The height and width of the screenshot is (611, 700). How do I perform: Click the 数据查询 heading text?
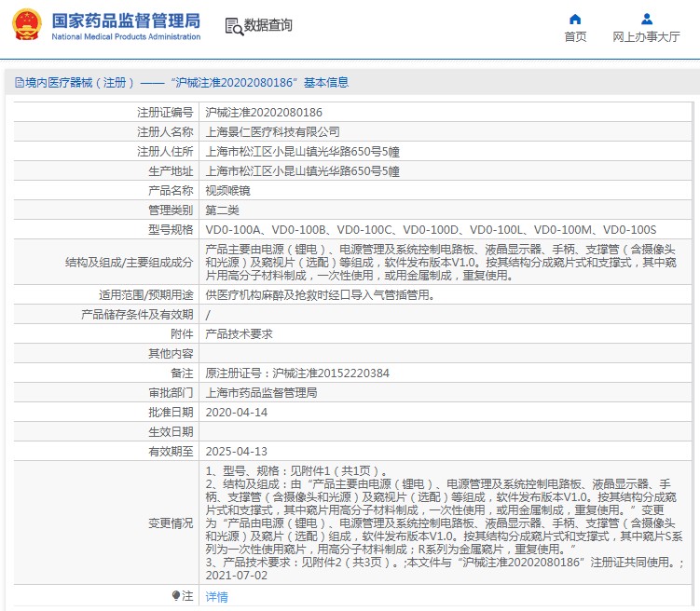(268, 26)
